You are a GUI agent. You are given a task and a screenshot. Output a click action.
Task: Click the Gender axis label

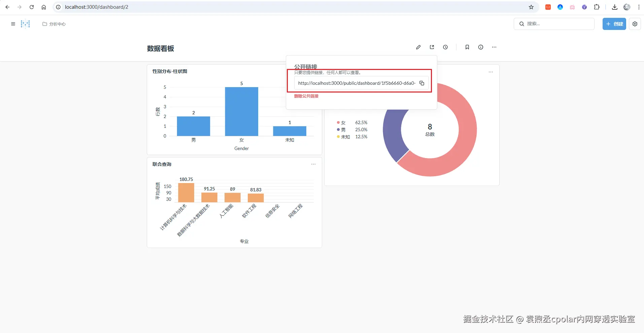pos(242,148)
